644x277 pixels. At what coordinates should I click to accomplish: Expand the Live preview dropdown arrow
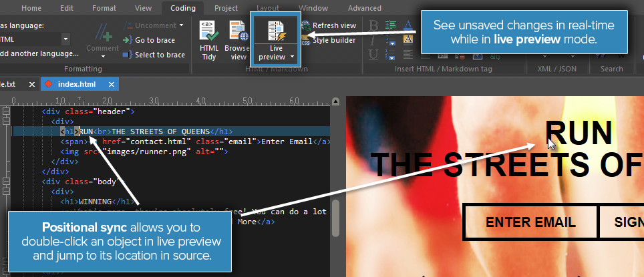coord(293,57)
